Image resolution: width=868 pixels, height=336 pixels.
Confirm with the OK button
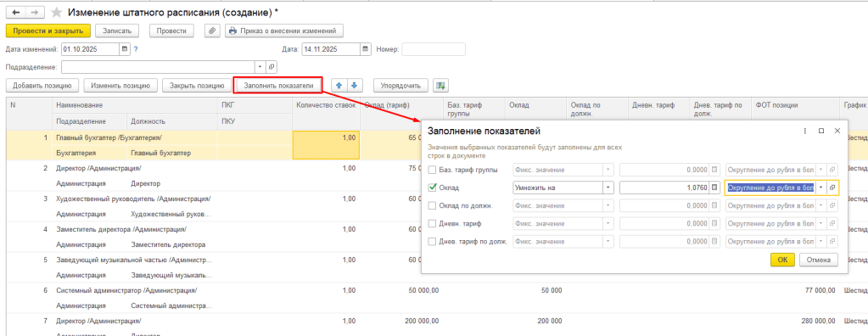pos(782,260)
